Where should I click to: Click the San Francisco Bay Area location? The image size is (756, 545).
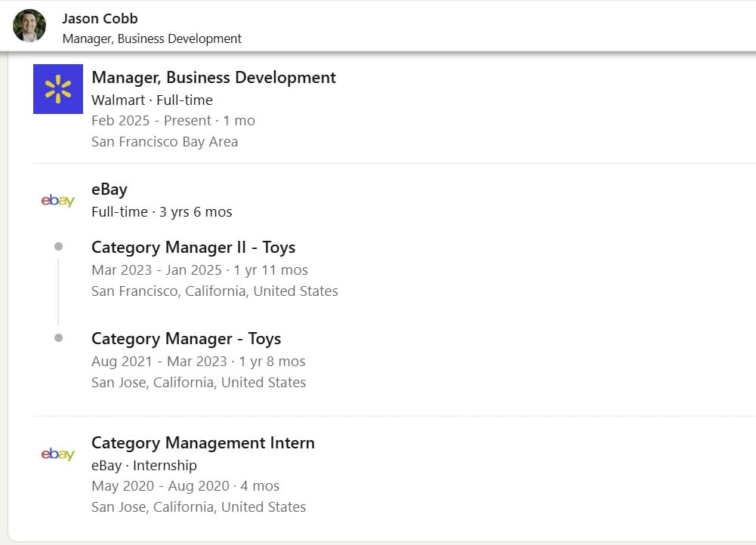(x=164, y=141)
